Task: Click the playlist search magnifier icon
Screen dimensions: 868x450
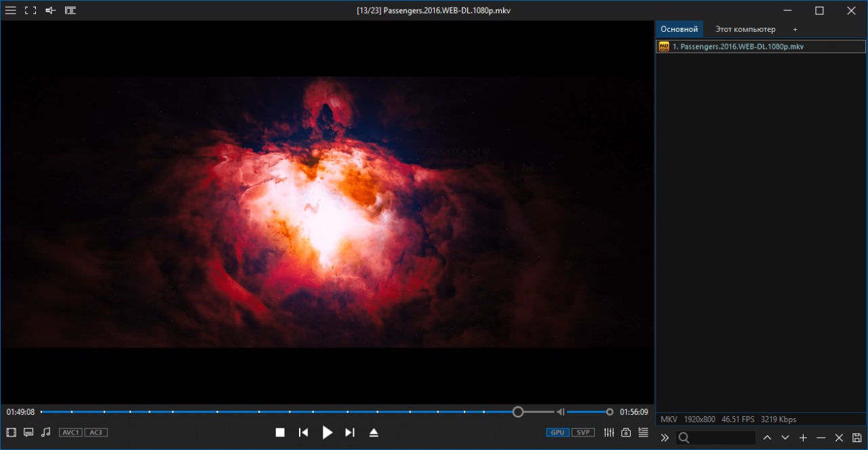Action: click(684, 438)
